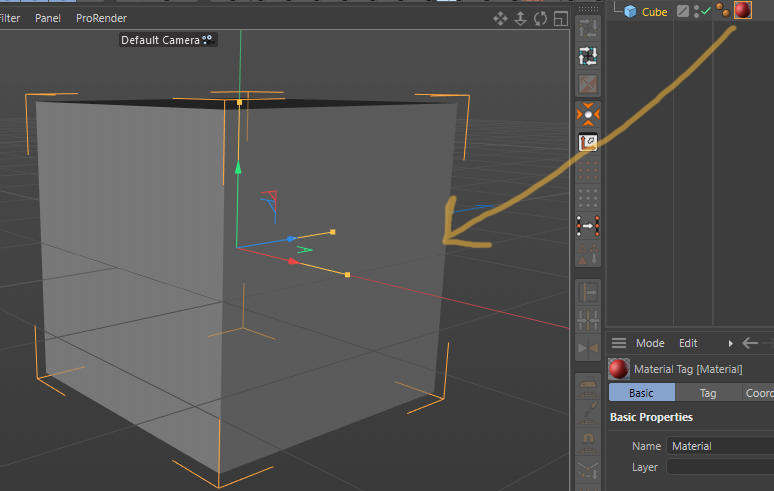Click the axis workplane icon in side toolbar
The width and height of the screenshot is (774, 491).
pos(588,142)
